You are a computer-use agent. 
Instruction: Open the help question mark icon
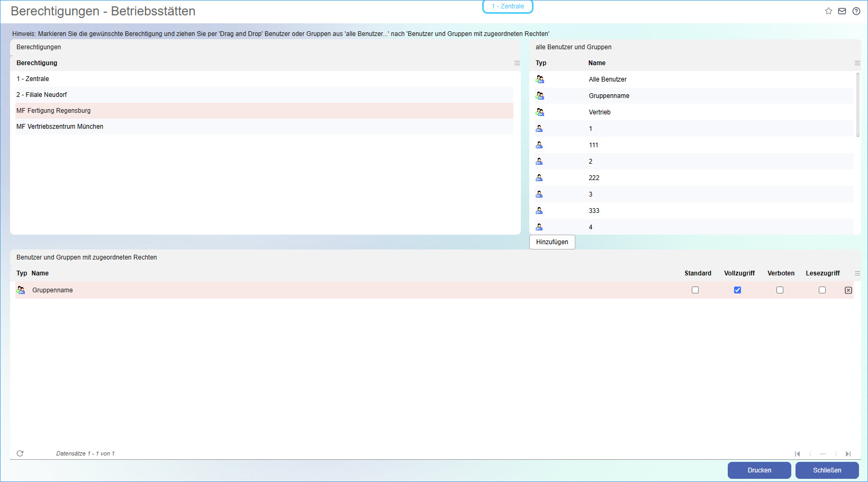pyautogui.click(x=856, y=11)
